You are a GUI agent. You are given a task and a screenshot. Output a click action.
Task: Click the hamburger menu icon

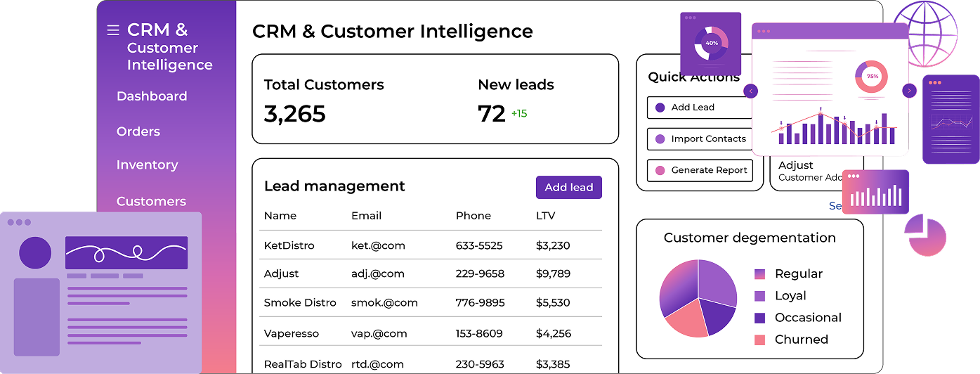112,30
